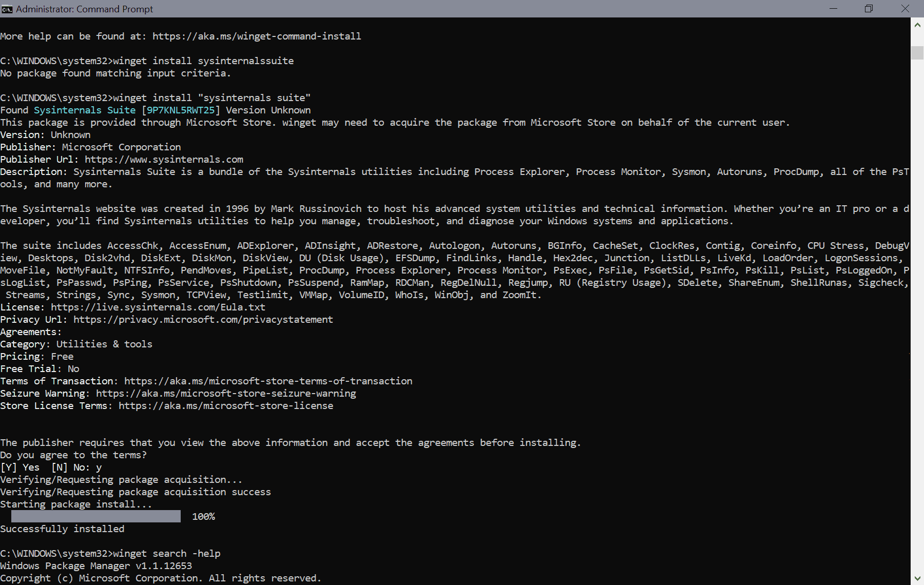Click 'ZoomIt' in the suite list

click(519, 295)
